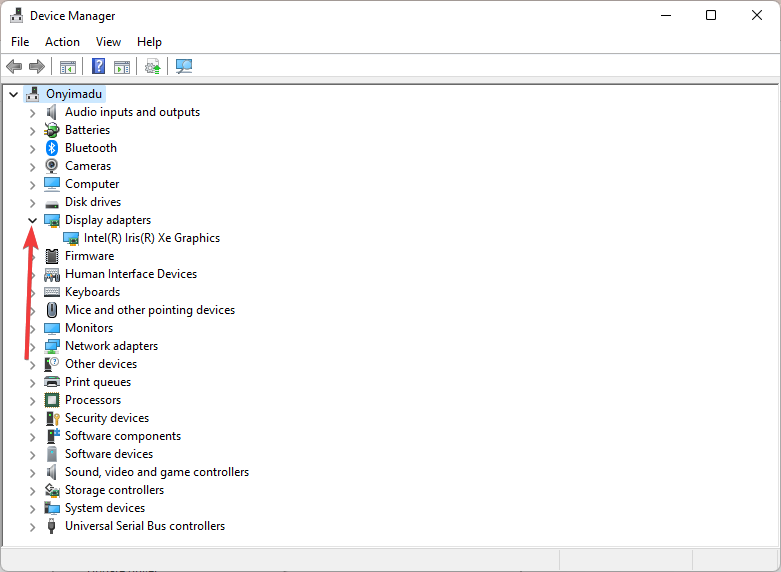Screen dimensions: 781x572
Task: Click the Keyboards icon
Action: point(52,292)
